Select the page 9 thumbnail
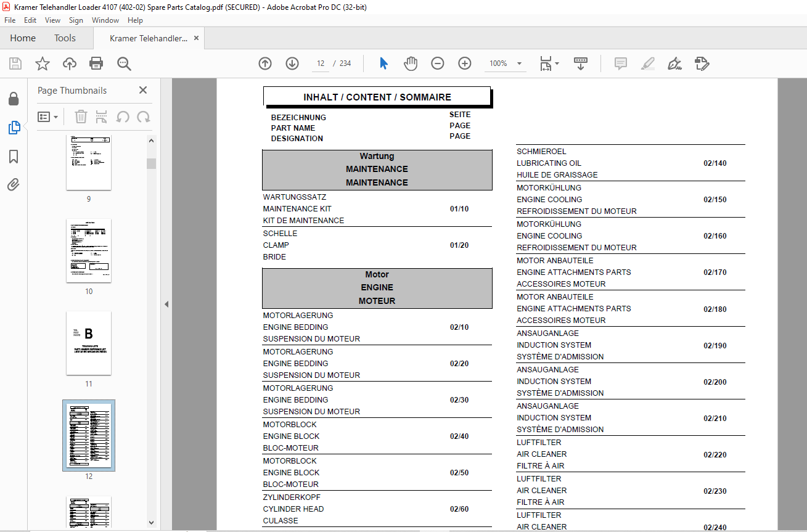 click(x=89, y=163)
